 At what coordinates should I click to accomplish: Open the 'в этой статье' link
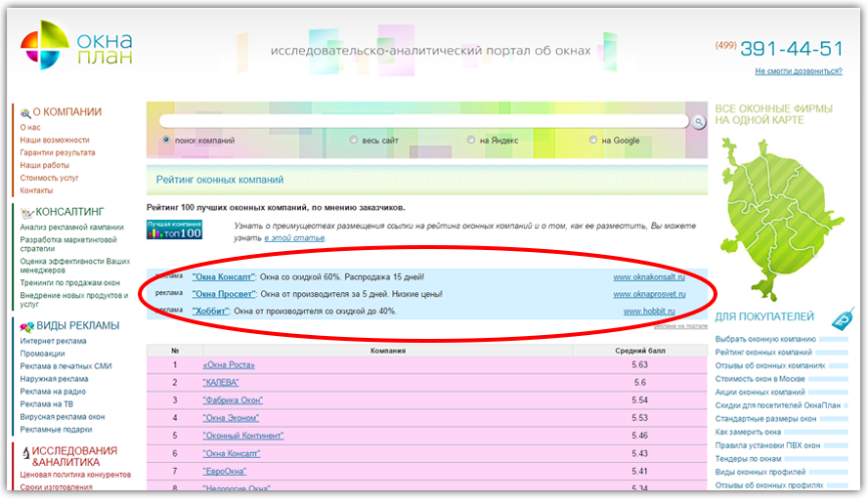[294, 237]
